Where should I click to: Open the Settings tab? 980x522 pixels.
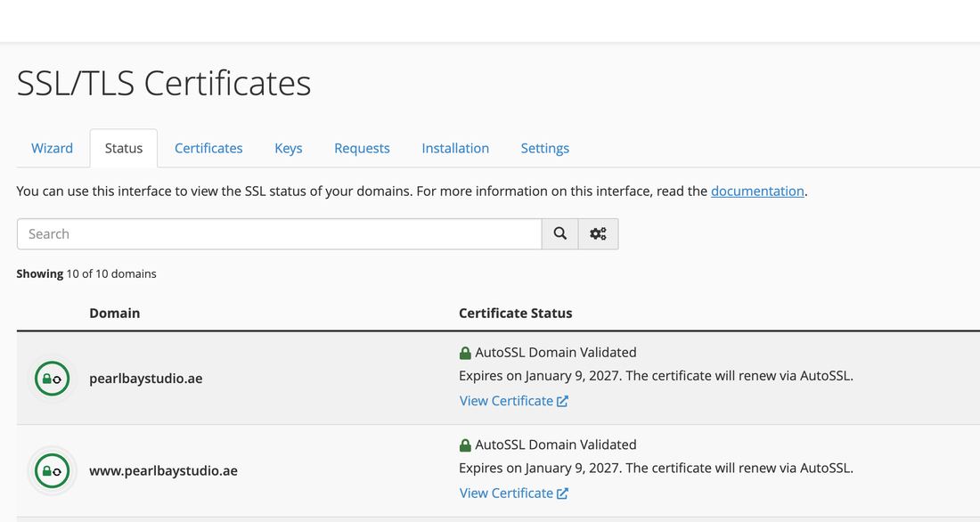(x=545, y=148)
